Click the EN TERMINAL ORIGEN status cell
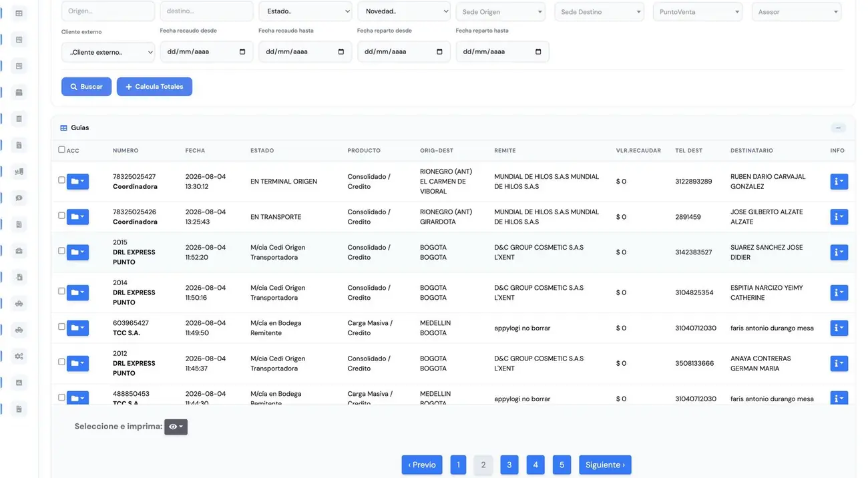 click(x=284, y=182)
